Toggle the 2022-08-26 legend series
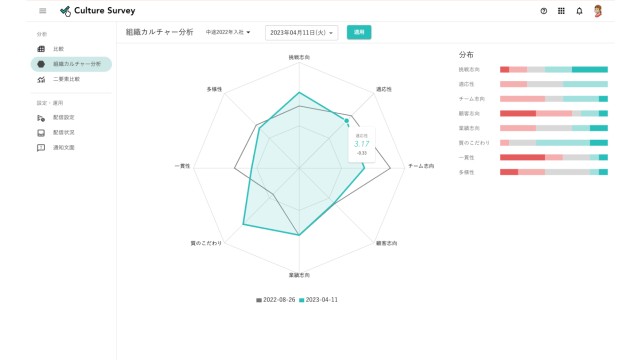Viewport: 640px width, 360px height. point(276,300)
